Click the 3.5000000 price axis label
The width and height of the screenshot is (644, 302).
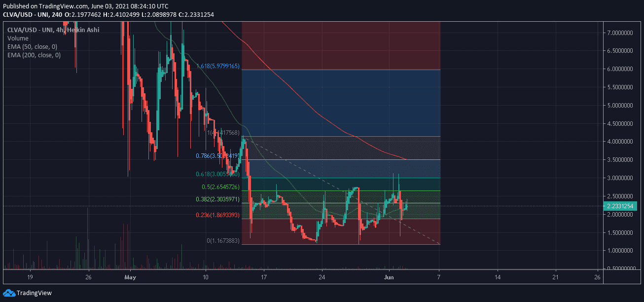pyautogui.click(x=620, y=160)
